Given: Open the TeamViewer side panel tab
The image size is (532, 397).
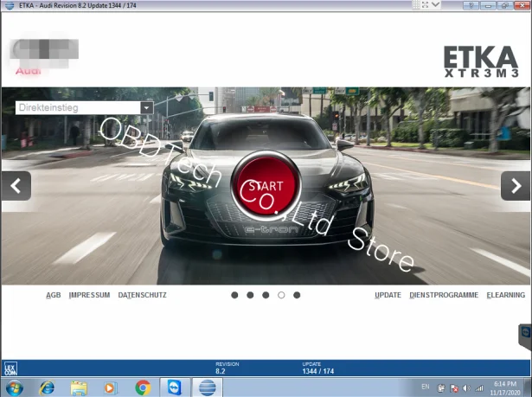Looking at the screenshot, I should 526,336.
